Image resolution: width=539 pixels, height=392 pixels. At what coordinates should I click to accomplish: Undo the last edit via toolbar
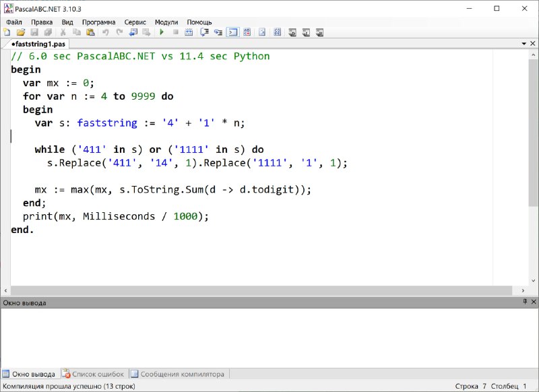tap(106, 32)
